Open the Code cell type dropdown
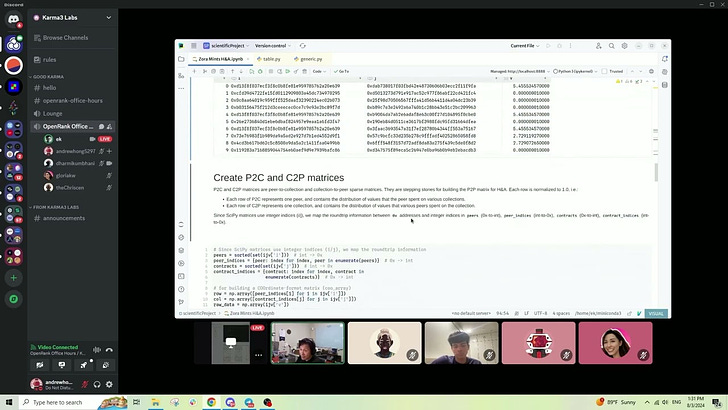The image size is (728, 410). (x=319, y=72)
